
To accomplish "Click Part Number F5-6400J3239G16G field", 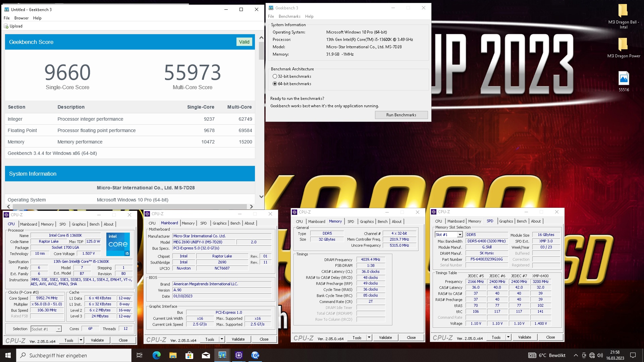I will click(486, 259).
